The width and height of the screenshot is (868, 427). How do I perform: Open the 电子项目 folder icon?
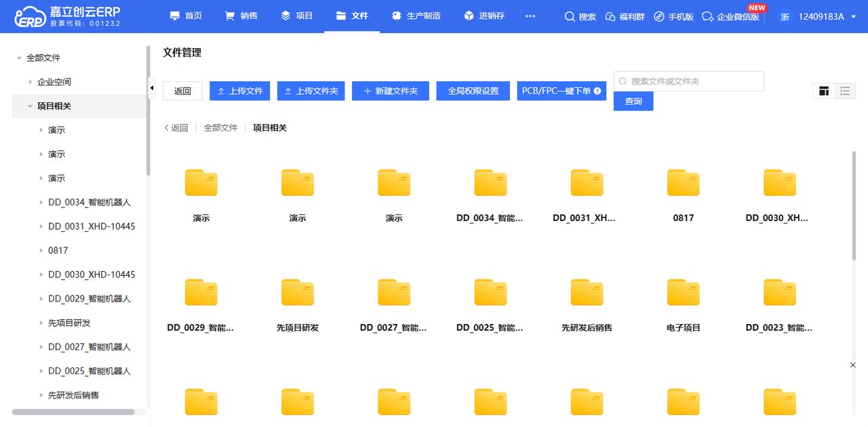pyautogui.click(x=683, y=292)
